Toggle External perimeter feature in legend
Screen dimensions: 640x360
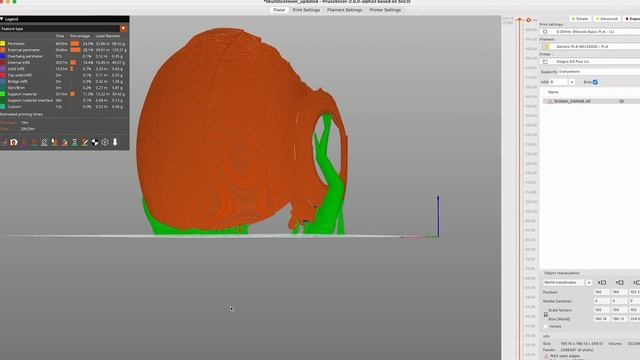click(63, 50)
